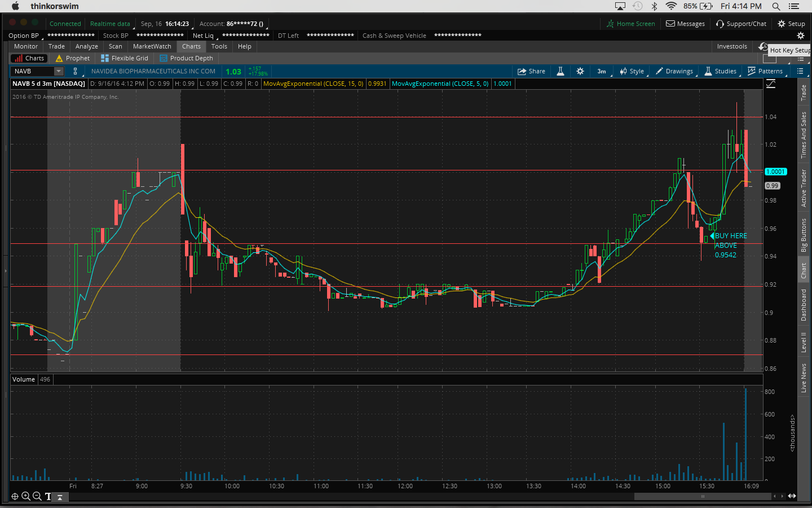Open the Setup menu
Screen dimensions: 812x508
791,24
